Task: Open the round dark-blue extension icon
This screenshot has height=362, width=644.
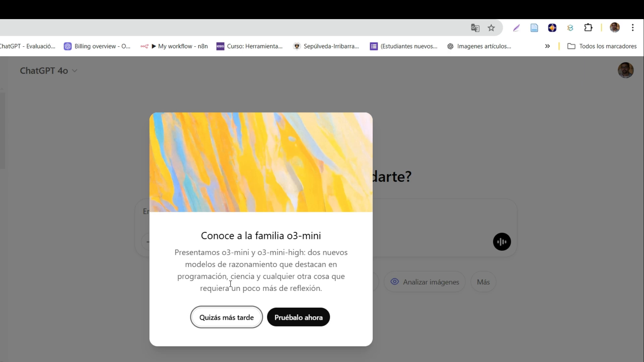Action: coord(552,28)
